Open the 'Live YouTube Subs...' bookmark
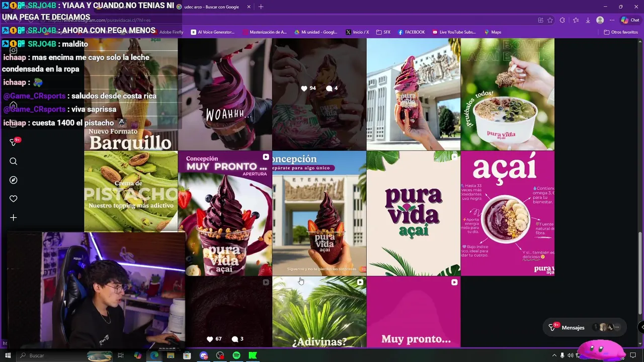This screenshot has width=644, height=362. [454, 32]
